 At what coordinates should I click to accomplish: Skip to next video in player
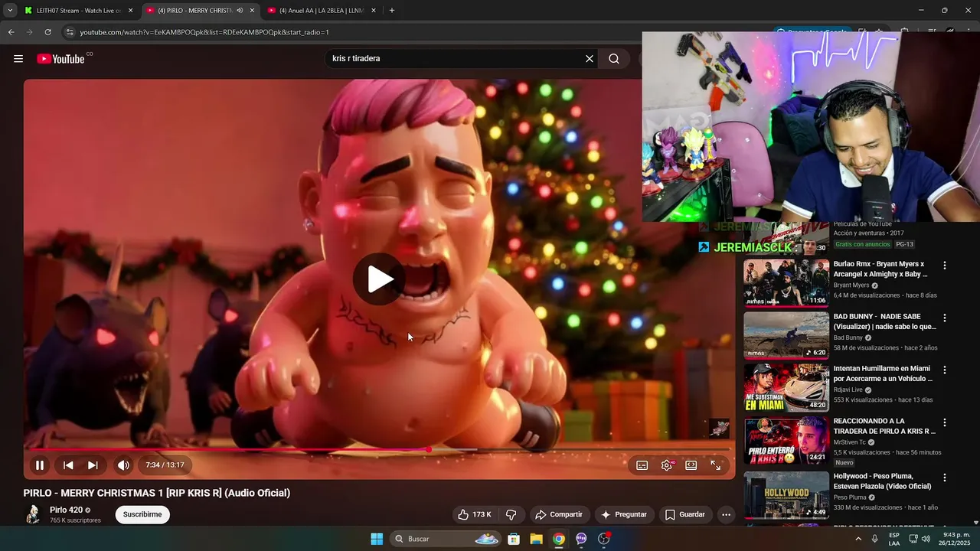tap(93, 465)
